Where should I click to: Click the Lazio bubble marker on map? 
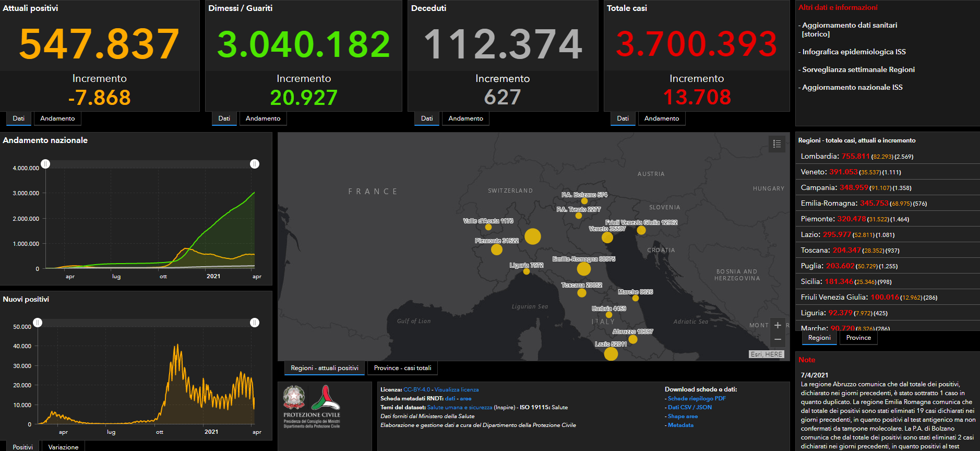(x=611, y=353)
